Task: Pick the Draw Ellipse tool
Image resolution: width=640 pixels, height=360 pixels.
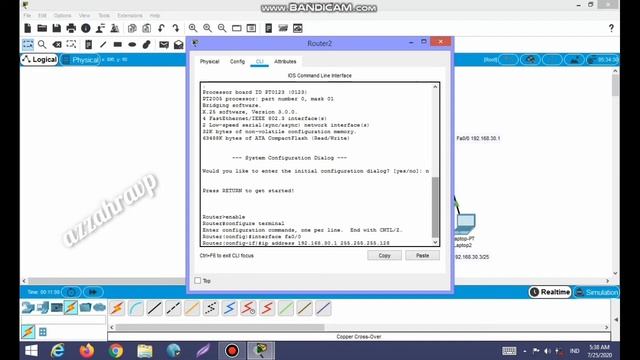Action: tap(132, 44)
